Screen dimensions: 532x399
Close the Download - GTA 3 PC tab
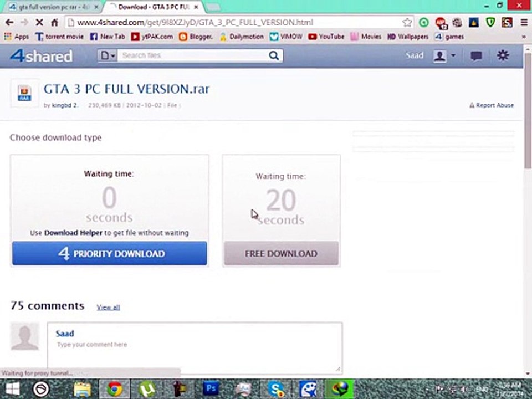[x=196, y=7]
